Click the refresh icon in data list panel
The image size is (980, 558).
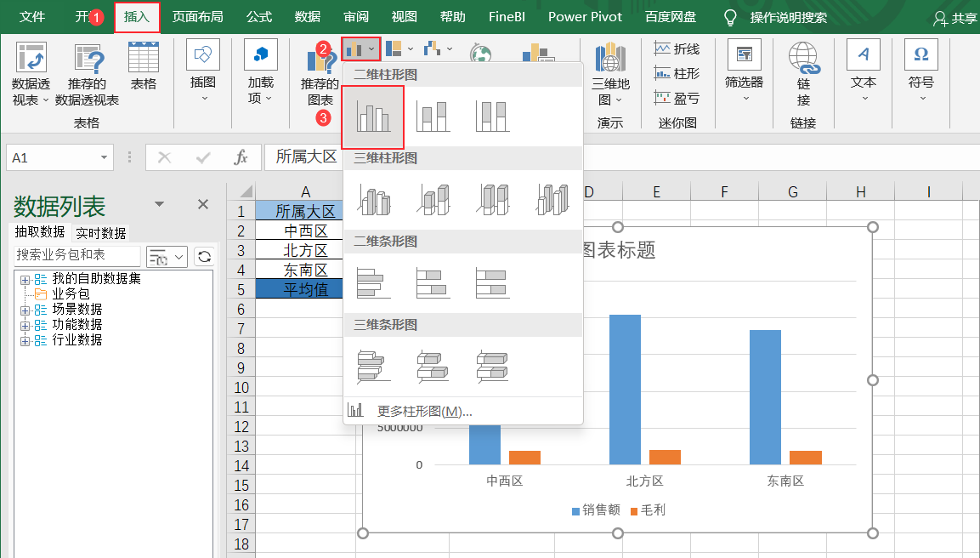(204, 257)
